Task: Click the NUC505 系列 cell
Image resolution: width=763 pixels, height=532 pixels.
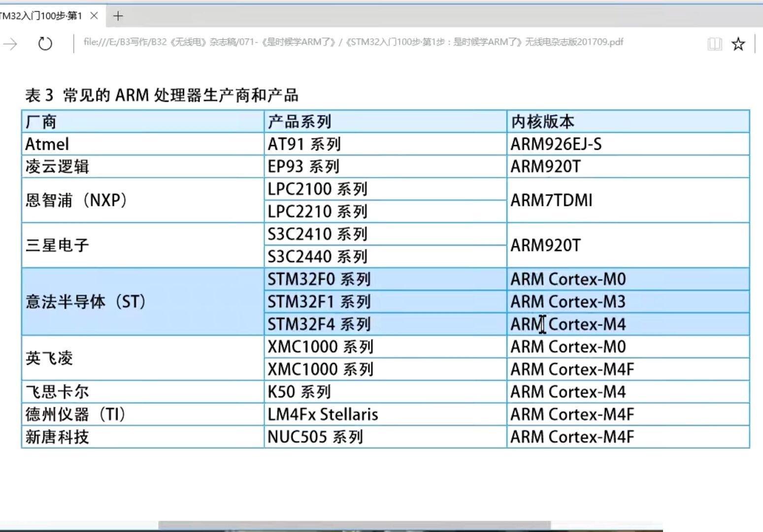Action: point(385,437)
